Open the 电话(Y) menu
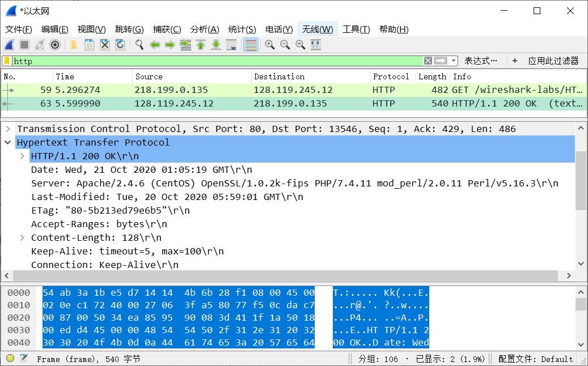588x366 pixels. point(279,29)
